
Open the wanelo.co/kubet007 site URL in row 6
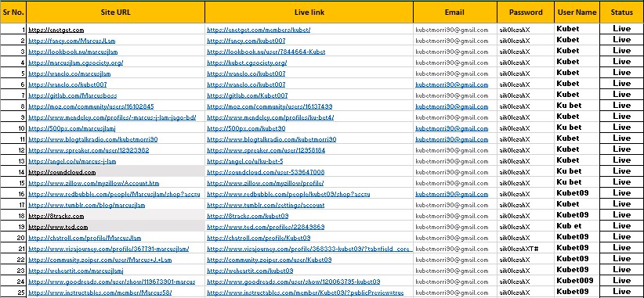tap(67, 84)
